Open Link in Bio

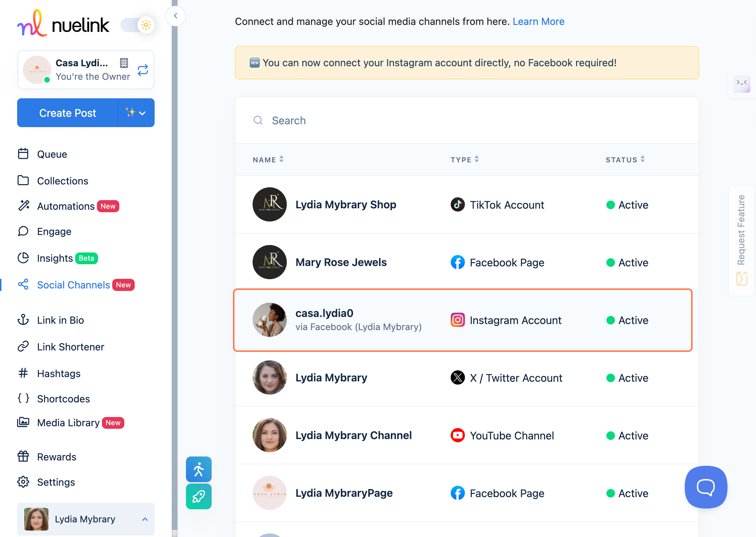(x=61, y=320)
